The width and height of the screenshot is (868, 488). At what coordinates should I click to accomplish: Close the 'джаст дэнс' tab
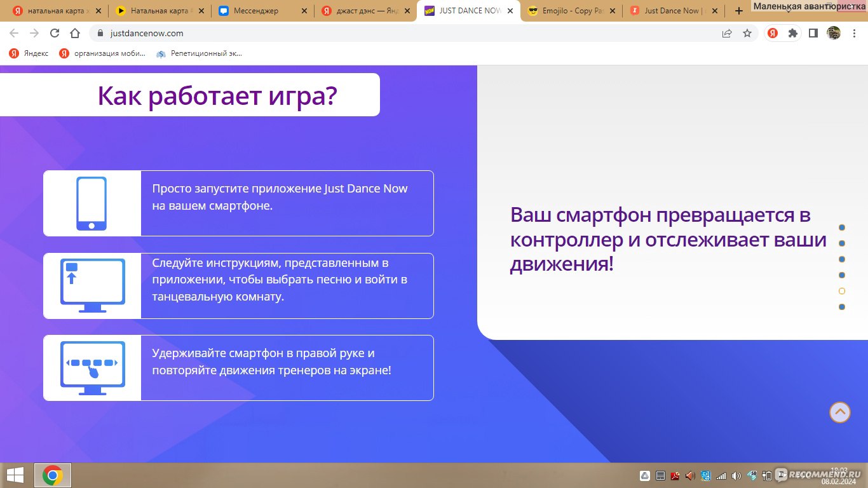[x=407, y=11]
